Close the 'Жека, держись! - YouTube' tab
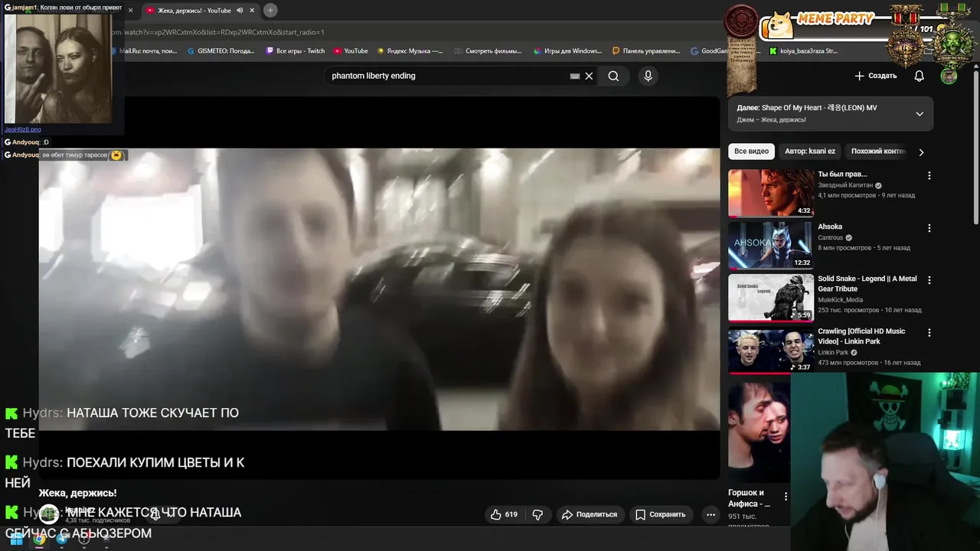Screen dimensions: 980x551 (x=252, y=10)
